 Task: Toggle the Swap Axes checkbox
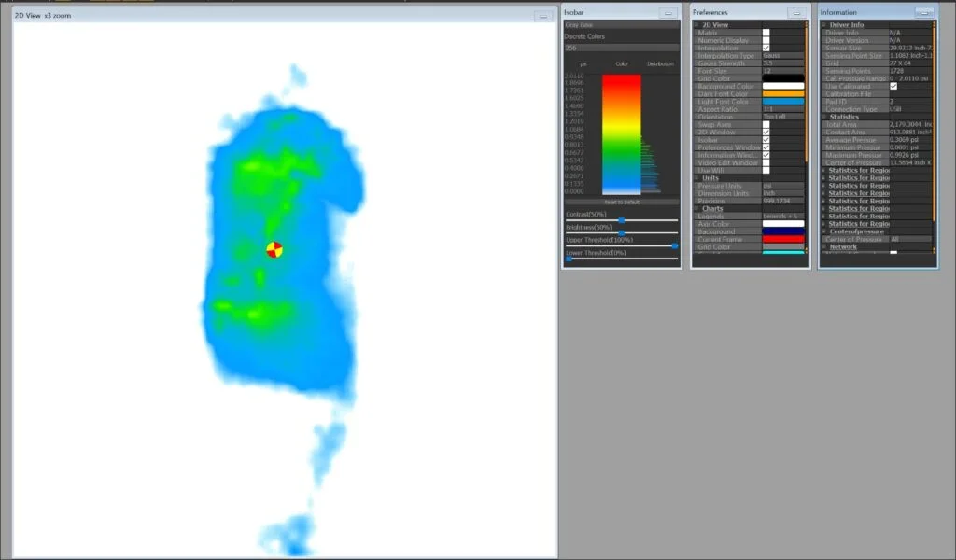(766, 125)
